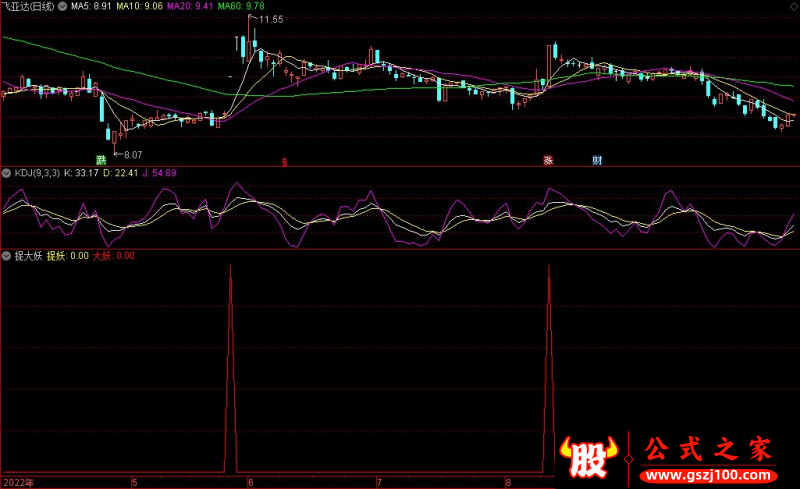Click the K: 33.17 value
This screenshot has width=800, height=489.
[x=81, y=173]
